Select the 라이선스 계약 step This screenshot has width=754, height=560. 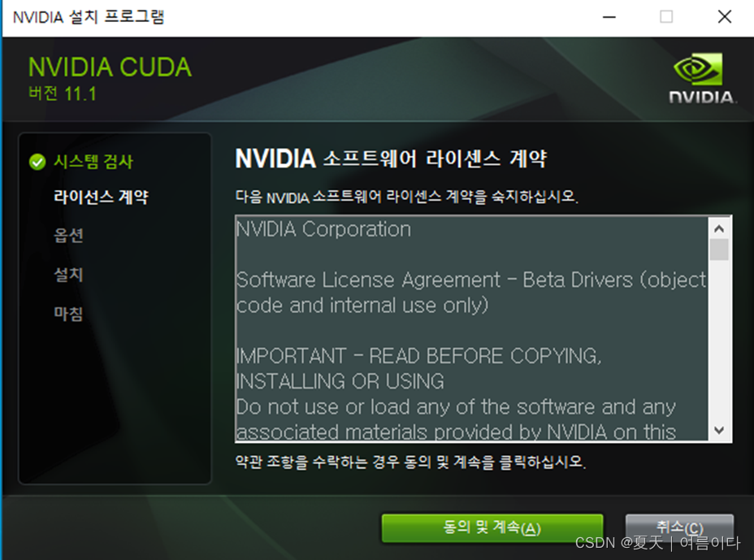pos(101,197)
